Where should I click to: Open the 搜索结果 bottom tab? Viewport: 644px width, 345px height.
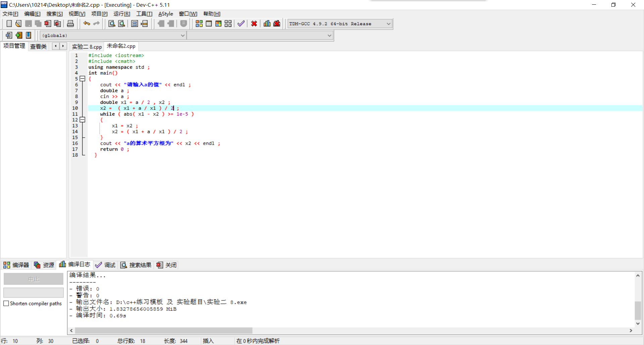tap(136, 265)
